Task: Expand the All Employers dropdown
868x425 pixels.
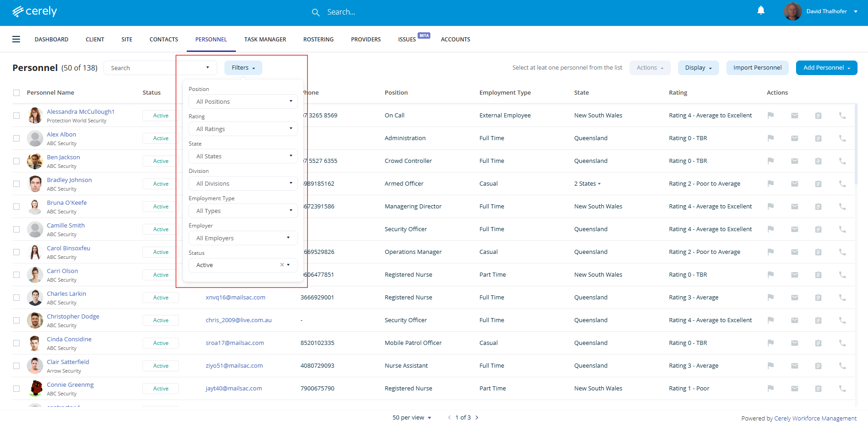Action: [243, 238]
